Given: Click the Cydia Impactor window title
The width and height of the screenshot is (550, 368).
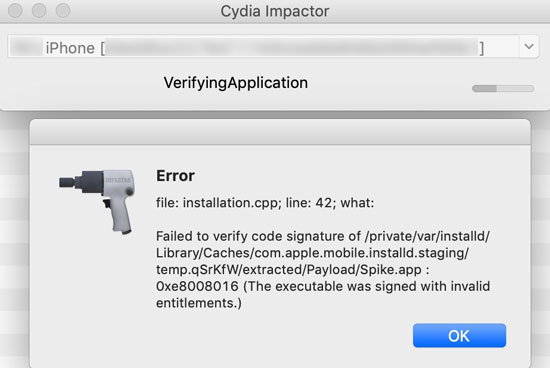Looking at the screenshot, I should coord(275,11).
